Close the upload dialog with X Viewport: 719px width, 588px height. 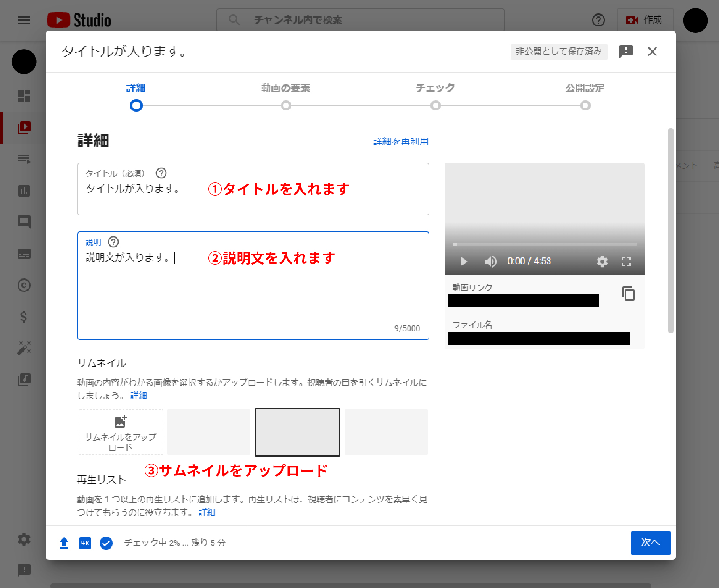click(652, 51)
